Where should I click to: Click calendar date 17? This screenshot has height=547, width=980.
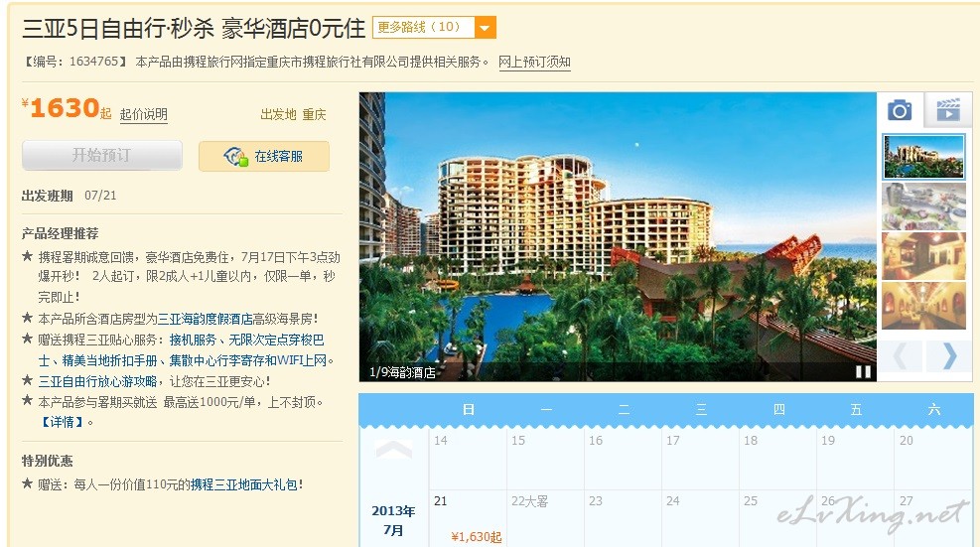click(700, 459)
